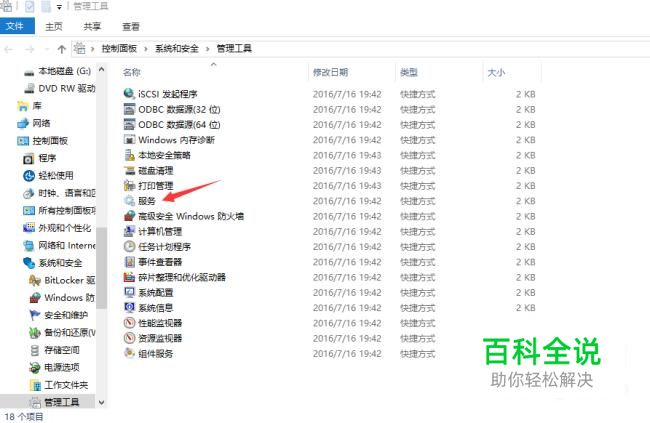Click the 高级安全 Windows 防火墙 icon
Viewport: 650px width, 423px height.
coord(129,216)
